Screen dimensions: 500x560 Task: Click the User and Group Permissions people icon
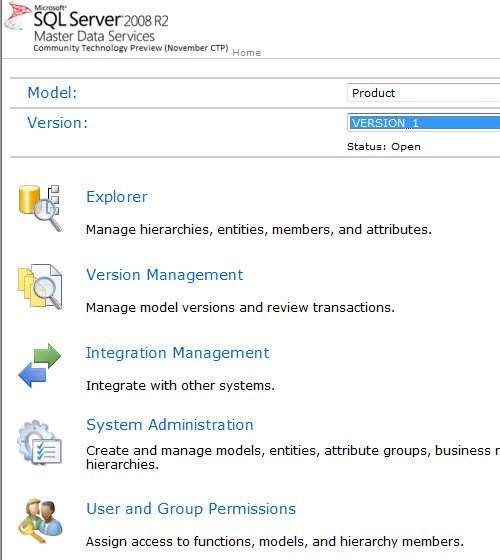(40, 521)
